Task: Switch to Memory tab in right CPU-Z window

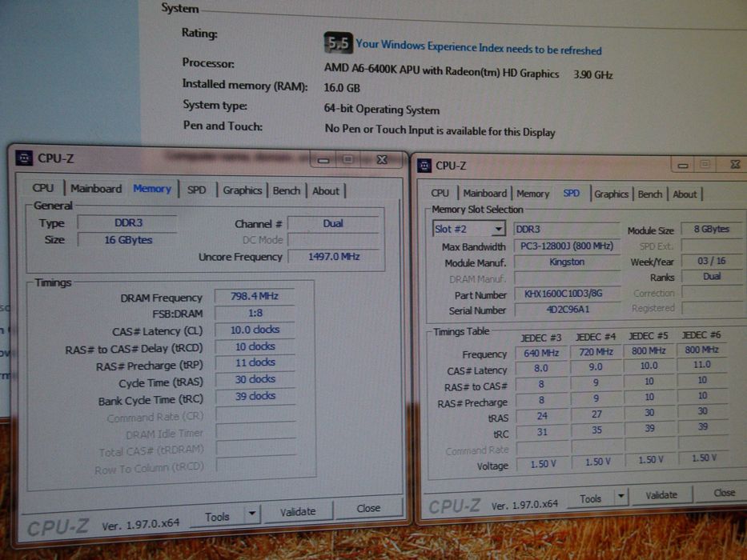Action: [532, 194]
